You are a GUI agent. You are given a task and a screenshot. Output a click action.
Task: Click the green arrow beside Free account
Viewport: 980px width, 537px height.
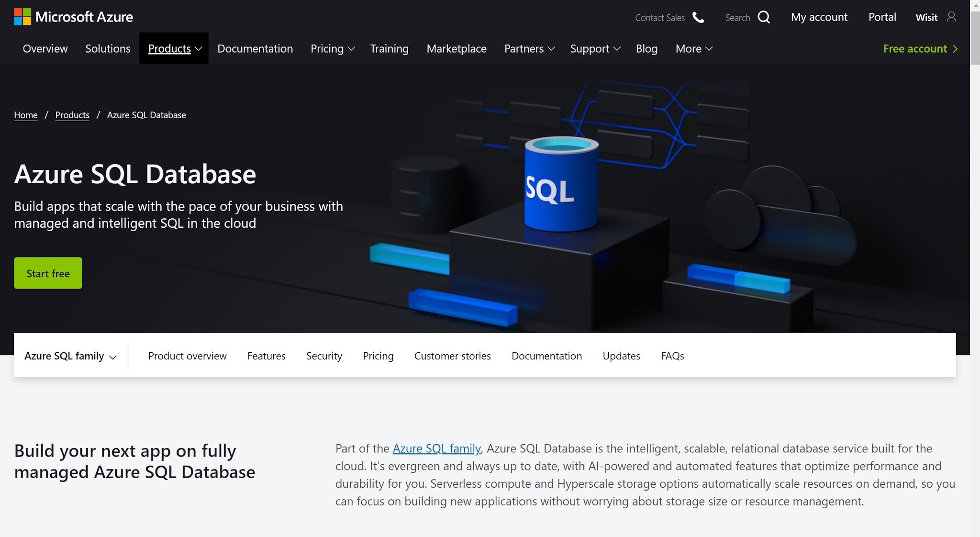coord(956,48)
